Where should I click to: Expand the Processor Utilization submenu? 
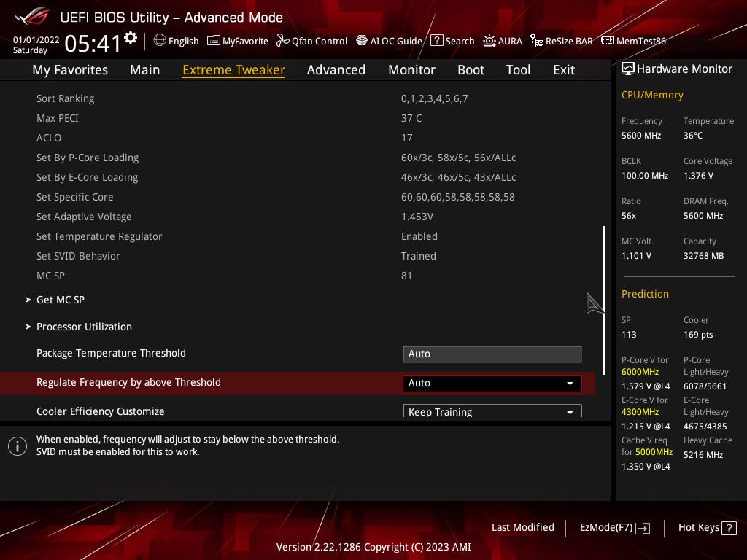pos(84,327)
